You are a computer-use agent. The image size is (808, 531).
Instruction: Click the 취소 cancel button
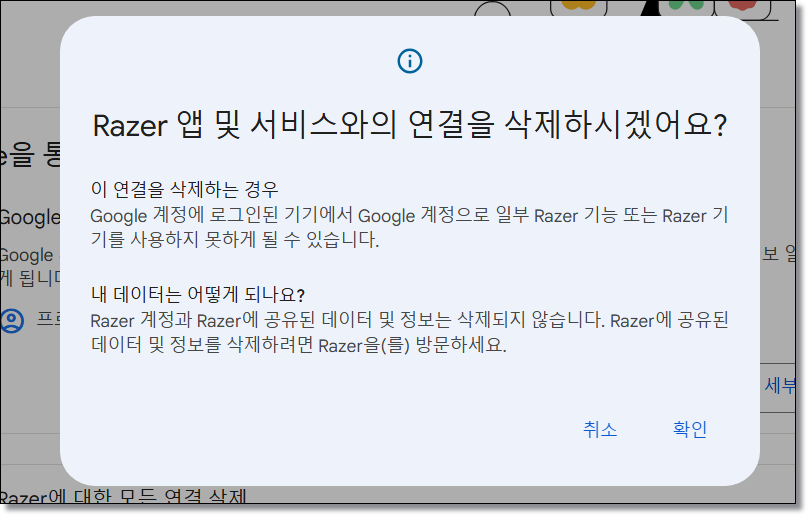(600, 429)
